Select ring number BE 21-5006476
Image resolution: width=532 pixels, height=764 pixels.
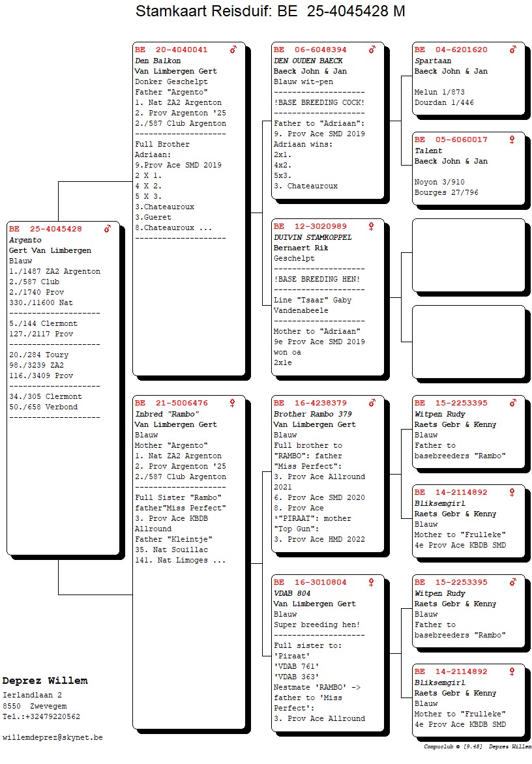pos(171,403)
